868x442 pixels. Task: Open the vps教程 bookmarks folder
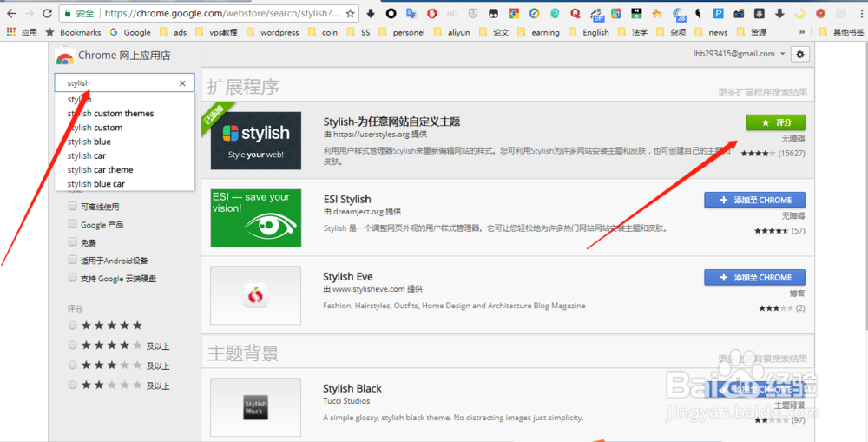coord(217,32)
